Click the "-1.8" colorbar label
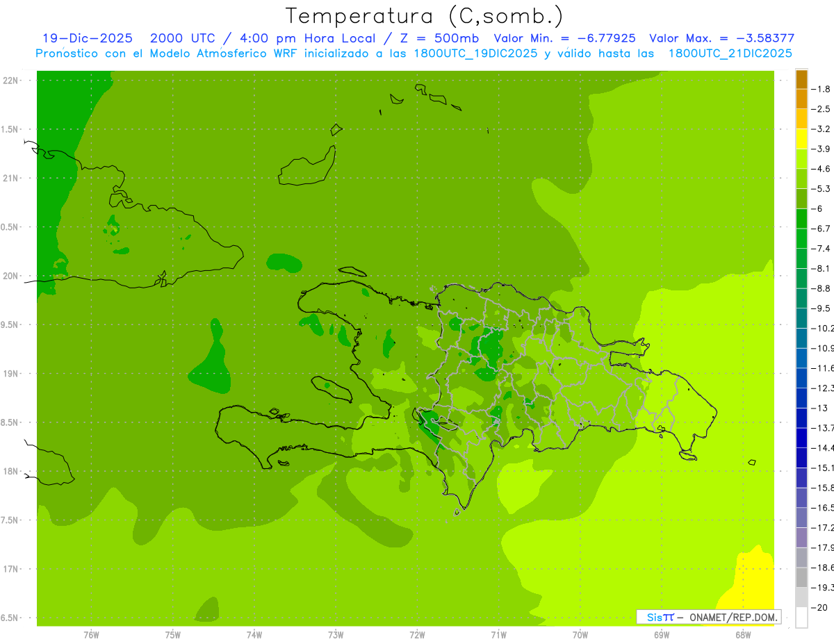 (821, 89)
